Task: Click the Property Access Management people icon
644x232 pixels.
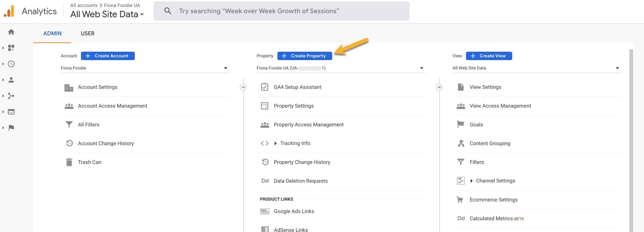Action: (265, 125)
